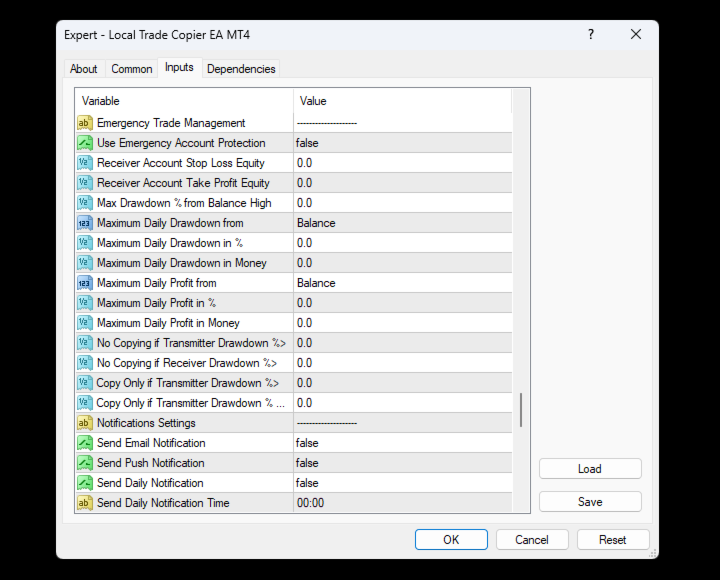Screen dimensions: 720x580
Task: Click the icon beside No Copying if Transmitter Drawdown
Action: click(84, 343)
